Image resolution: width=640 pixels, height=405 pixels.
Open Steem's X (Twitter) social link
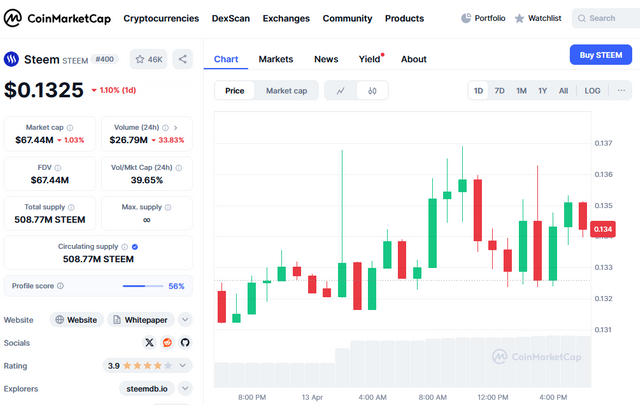[x=149, y=343]
